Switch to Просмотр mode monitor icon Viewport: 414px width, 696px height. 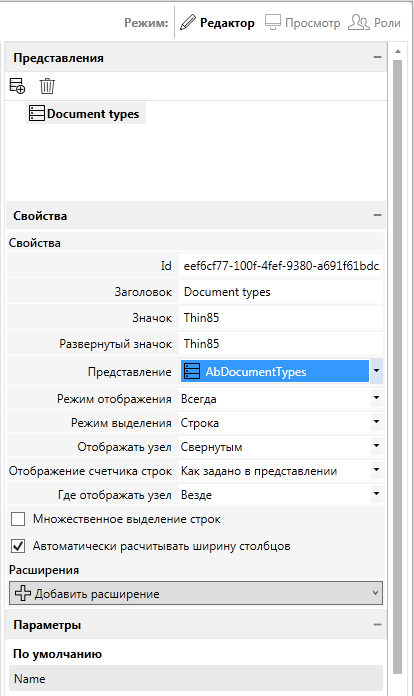[x=273, y=22]
